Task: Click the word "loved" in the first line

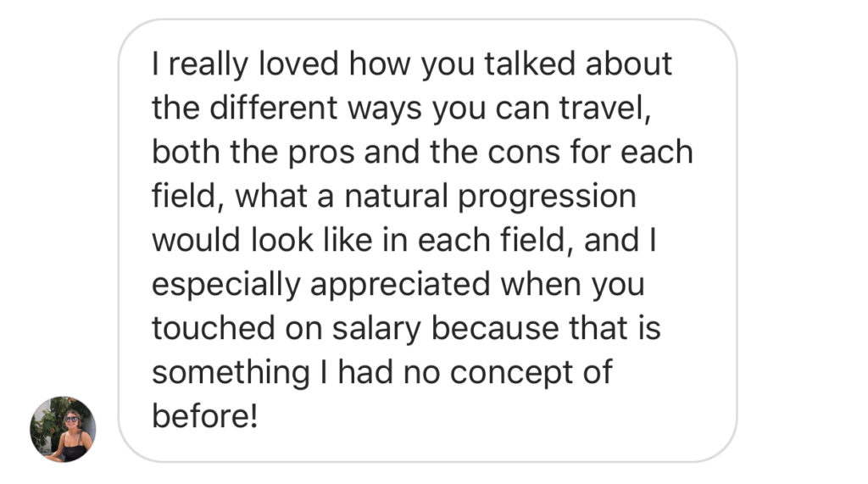Action: pyautogui.click(x=298, y=63)
